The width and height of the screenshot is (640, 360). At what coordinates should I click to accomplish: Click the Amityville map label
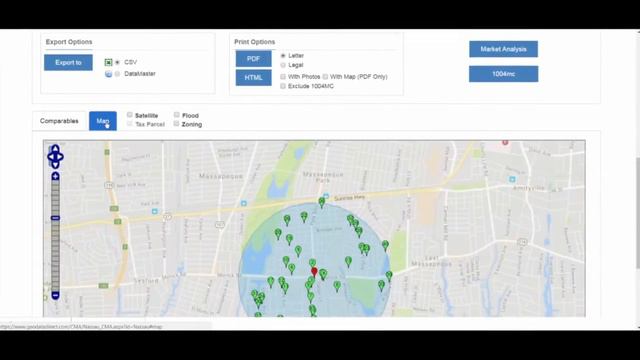pyautogui.click(x=528, y=188)
